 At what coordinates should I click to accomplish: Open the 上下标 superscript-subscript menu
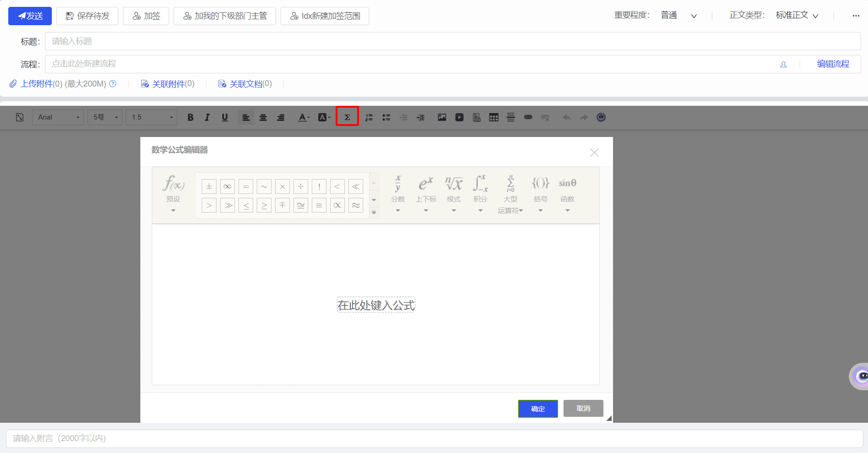pos(426,194)
